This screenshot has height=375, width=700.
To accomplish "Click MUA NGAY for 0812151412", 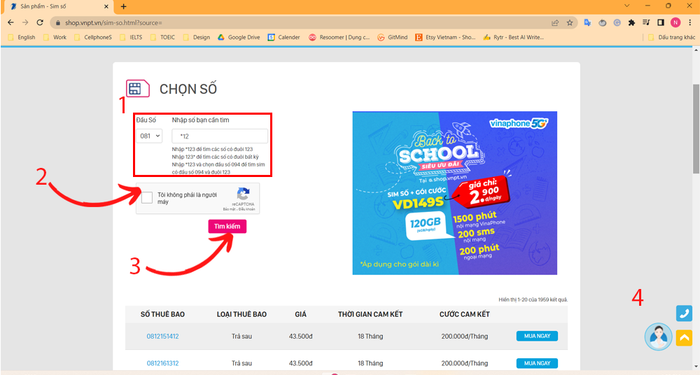I will tap(537, 336).
